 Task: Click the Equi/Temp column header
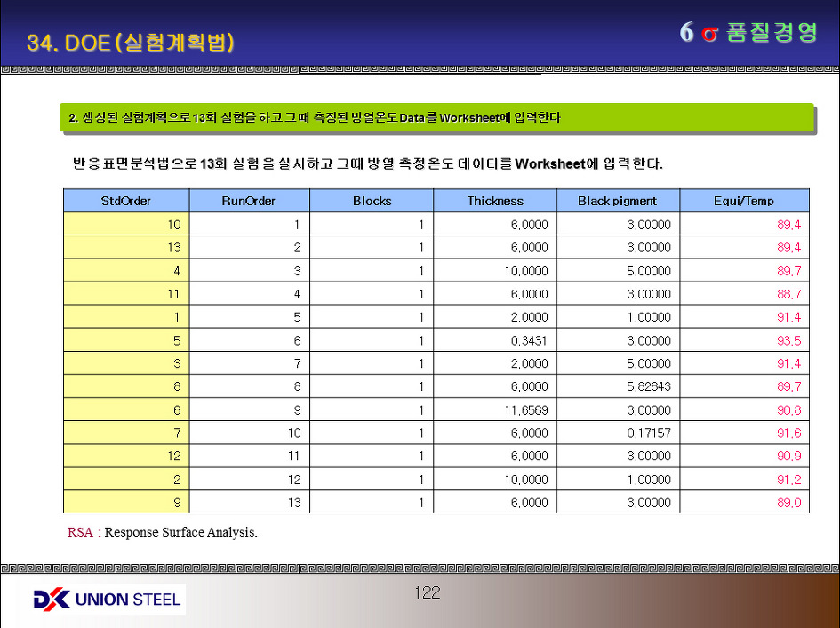click(x=744, y=201)
